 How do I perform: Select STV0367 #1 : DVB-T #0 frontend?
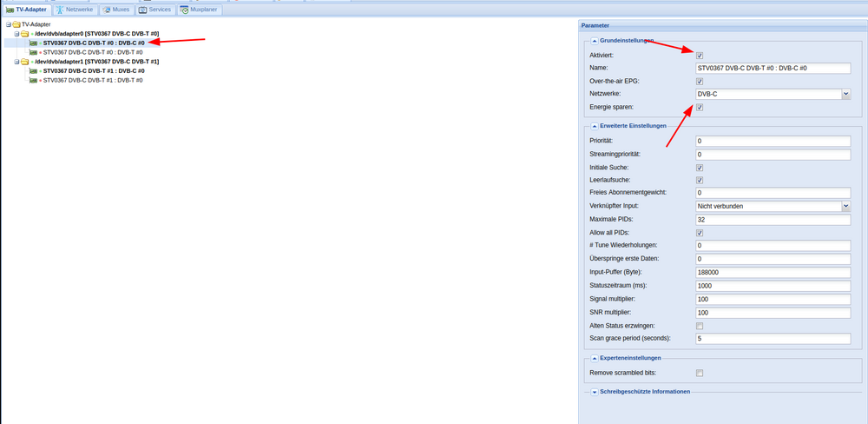[93, 80]
